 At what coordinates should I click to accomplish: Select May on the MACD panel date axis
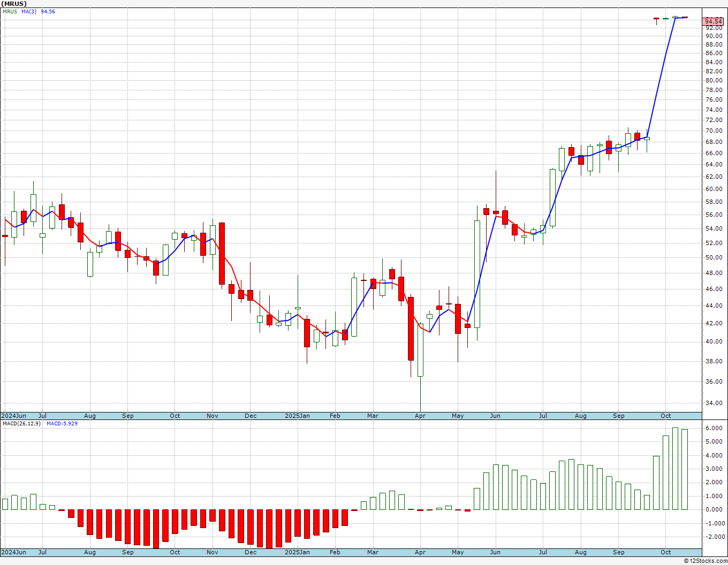(x=458, y=552)
